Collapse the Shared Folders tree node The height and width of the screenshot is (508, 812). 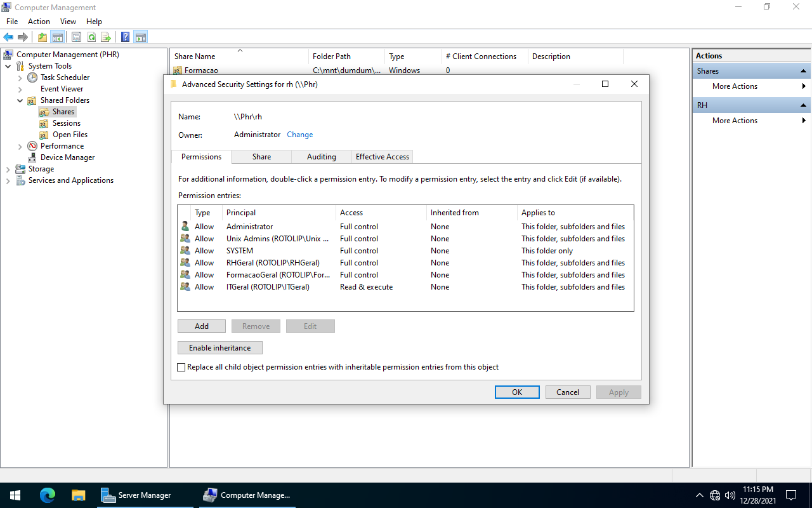[20, 100]
